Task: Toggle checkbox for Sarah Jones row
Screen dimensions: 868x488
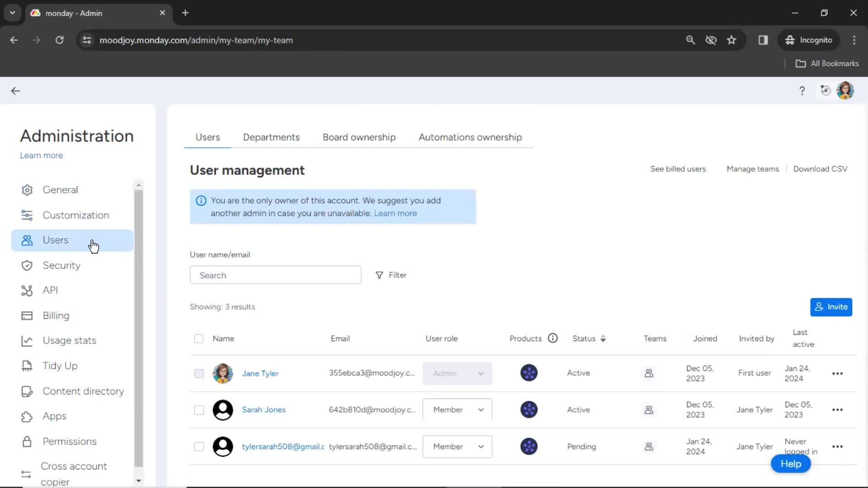Action: 198,409
